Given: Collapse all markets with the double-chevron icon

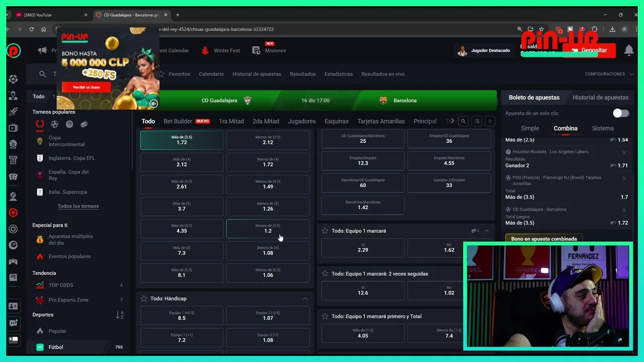Looking at the screenshot, I should (490, 121).
